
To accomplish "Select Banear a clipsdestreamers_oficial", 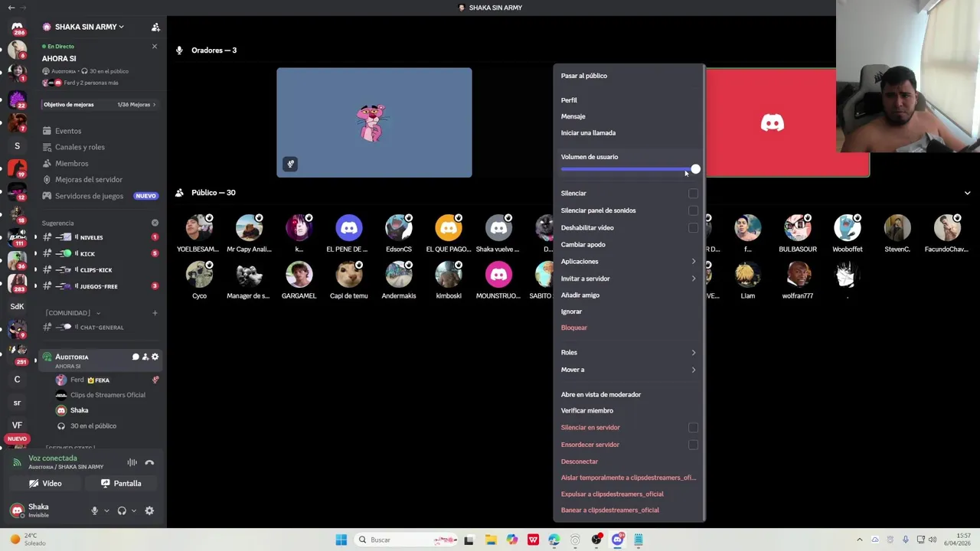I will tap(610, 510).
